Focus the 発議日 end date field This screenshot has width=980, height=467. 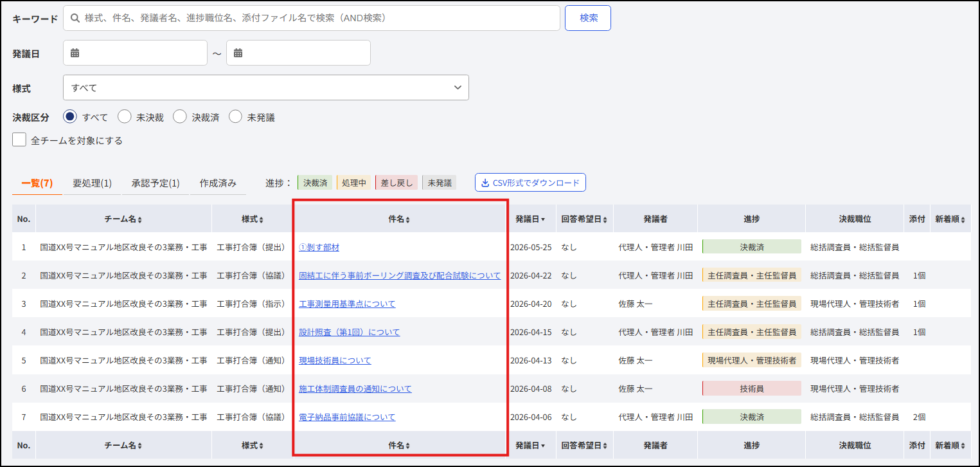298,53
